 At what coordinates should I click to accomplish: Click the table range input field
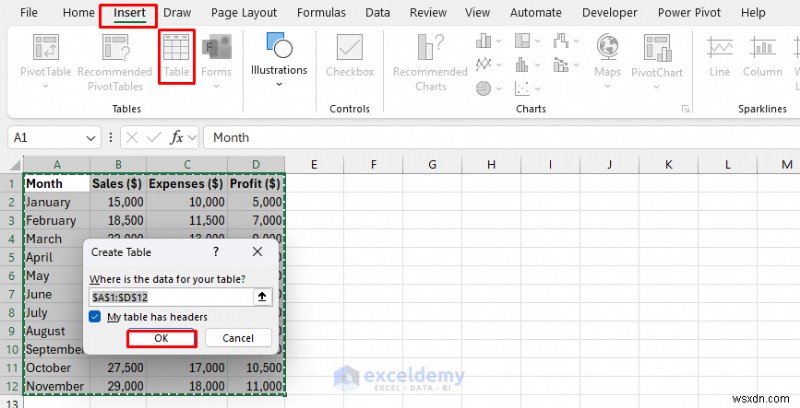tap(171, 297)
